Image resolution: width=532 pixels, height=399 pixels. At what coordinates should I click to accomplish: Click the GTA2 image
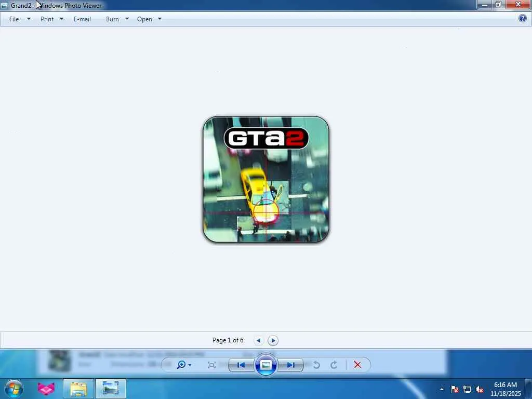[x=265, y=179]
